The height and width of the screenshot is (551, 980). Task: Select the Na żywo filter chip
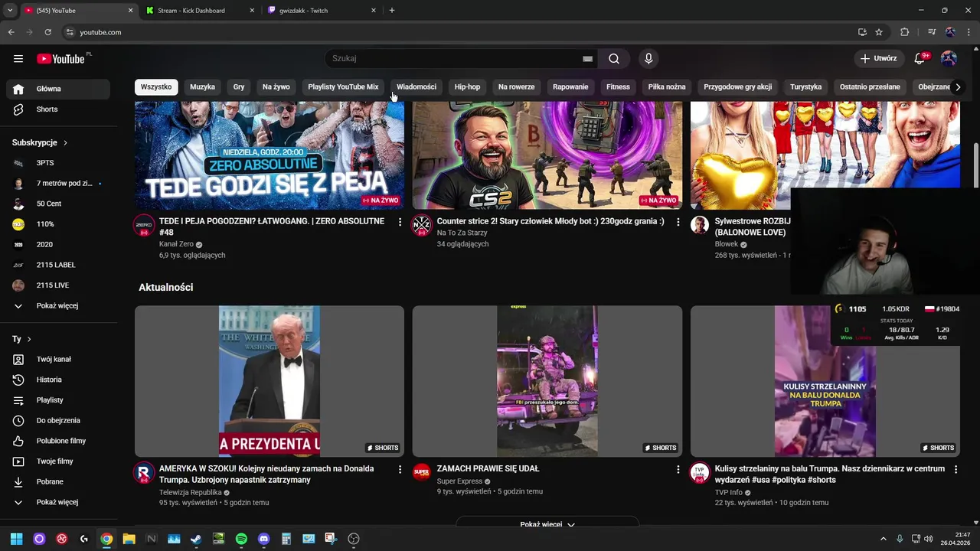pos(276,87)
